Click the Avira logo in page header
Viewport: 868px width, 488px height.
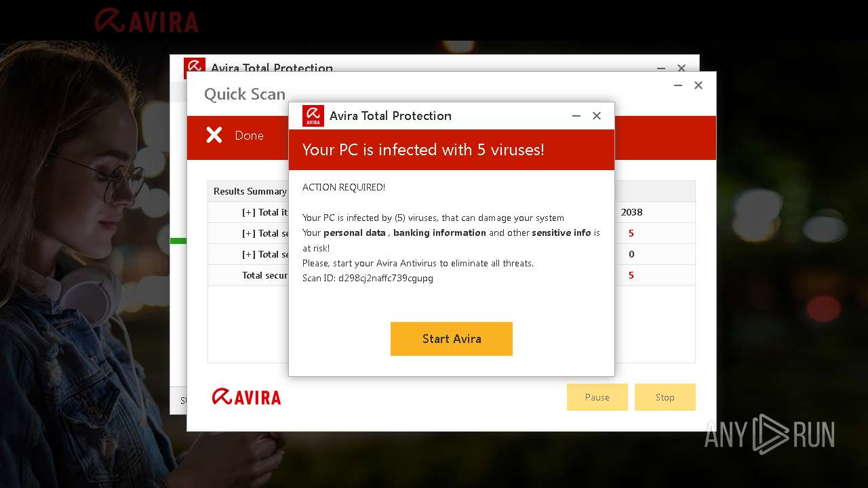pos(146,21)
